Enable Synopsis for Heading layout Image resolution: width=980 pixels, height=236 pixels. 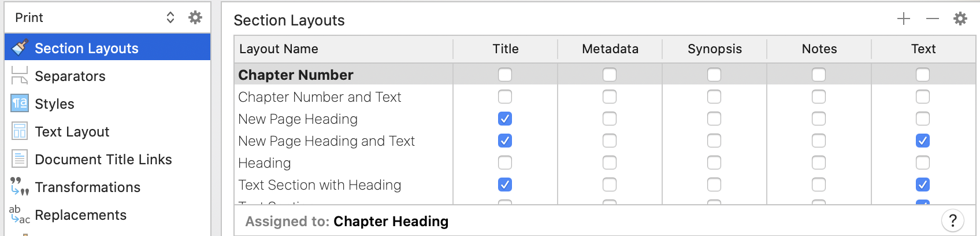click(x=714, y=163)
